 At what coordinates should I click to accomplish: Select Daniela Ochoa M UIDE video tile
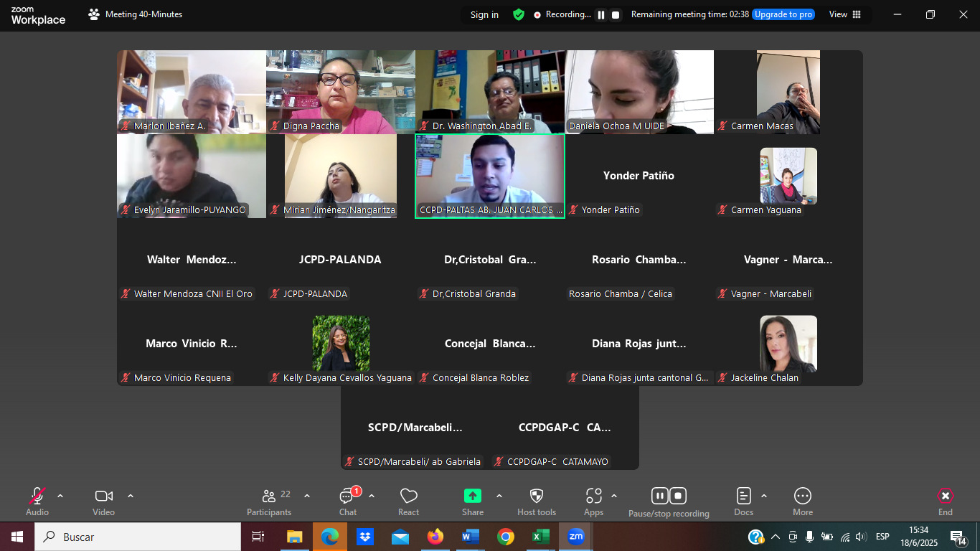coord(639,92)
